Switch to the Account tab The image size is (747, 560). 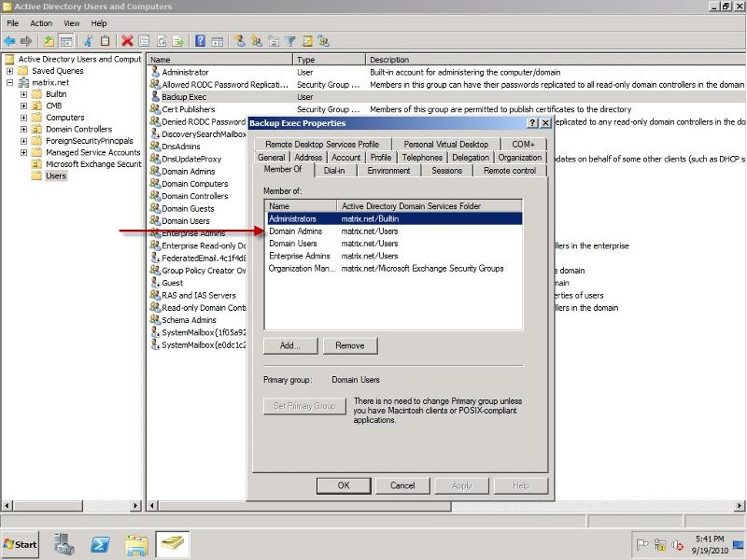[345, 157]
